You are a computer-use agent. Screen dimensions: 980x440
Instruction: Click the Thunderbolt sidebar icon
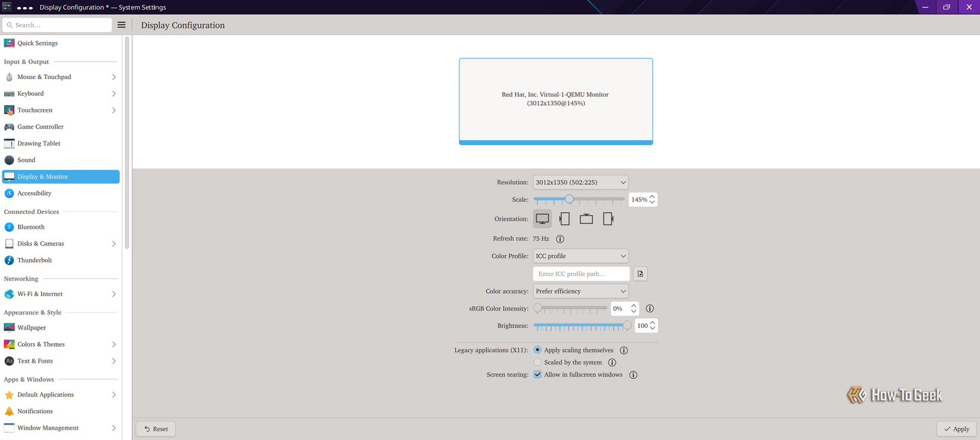pos(9,260)
